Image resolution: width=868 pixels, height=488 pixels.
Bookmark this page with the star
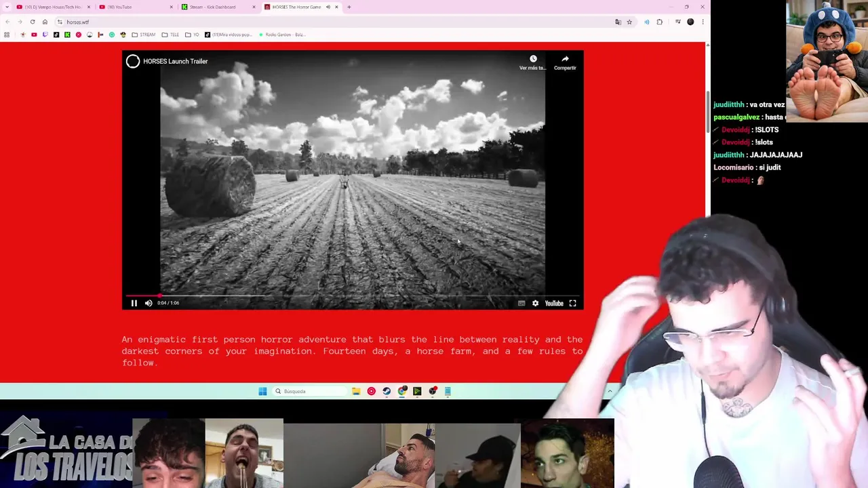pos(629,22)
